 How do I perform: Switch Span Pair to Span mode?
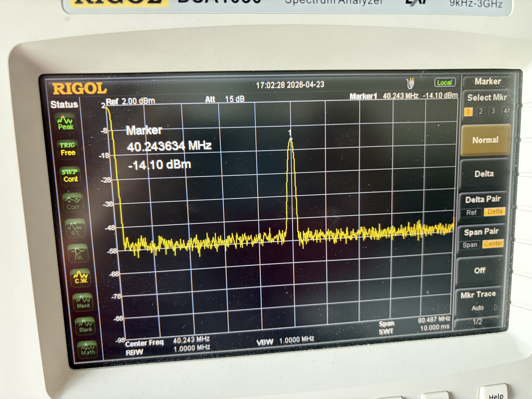470,244
